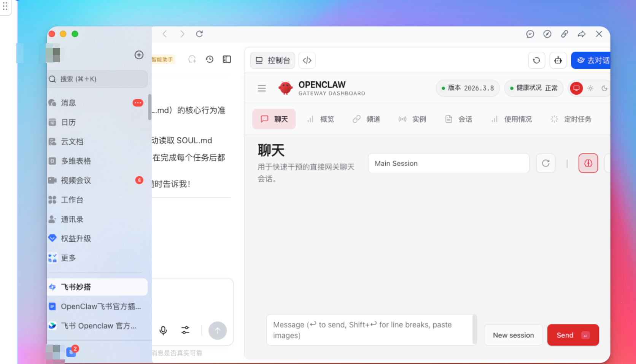Click the browser forward arrow
The height and width of the screenshot is (364, 636).
click(x=182, y=34)
